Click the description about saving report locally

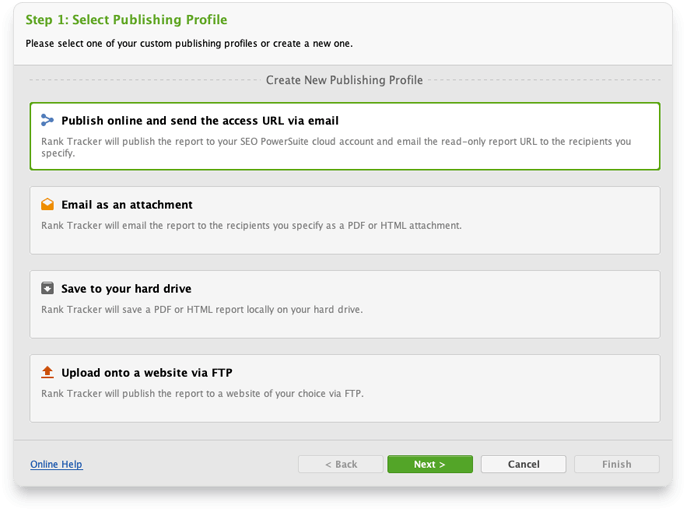pos(202,309)
